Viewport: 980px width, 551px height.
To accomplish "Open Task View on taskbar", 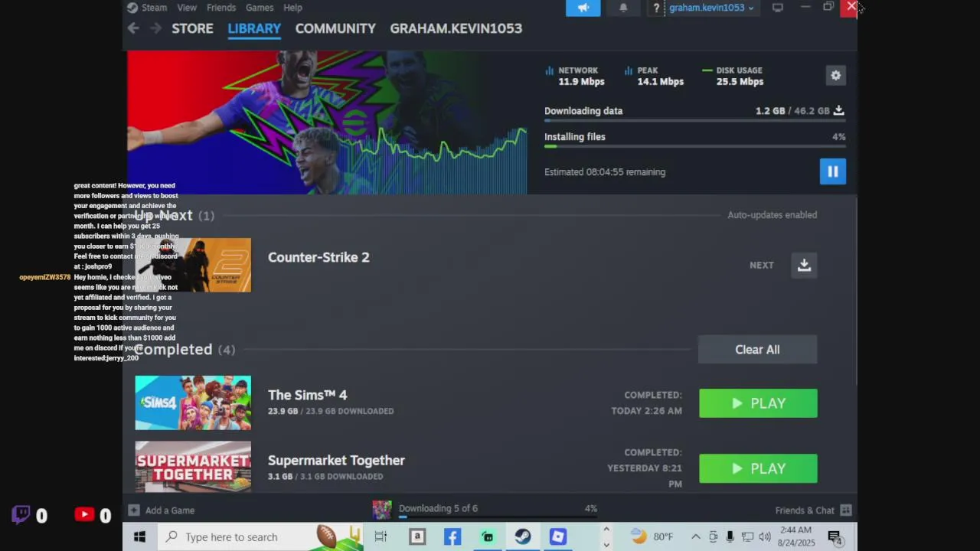I will 381,537.
